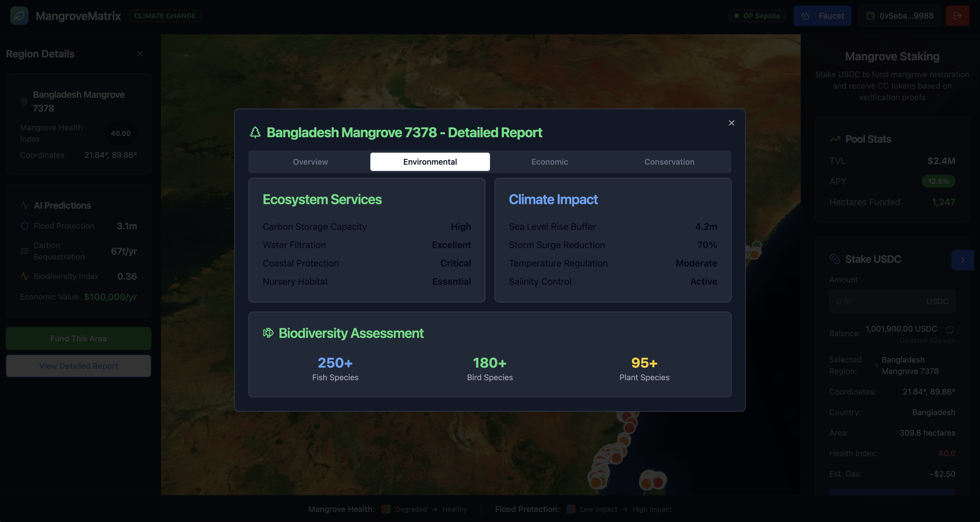Open the 0x5eba...9988 wallet address button
980x522 pixels.
899,16
